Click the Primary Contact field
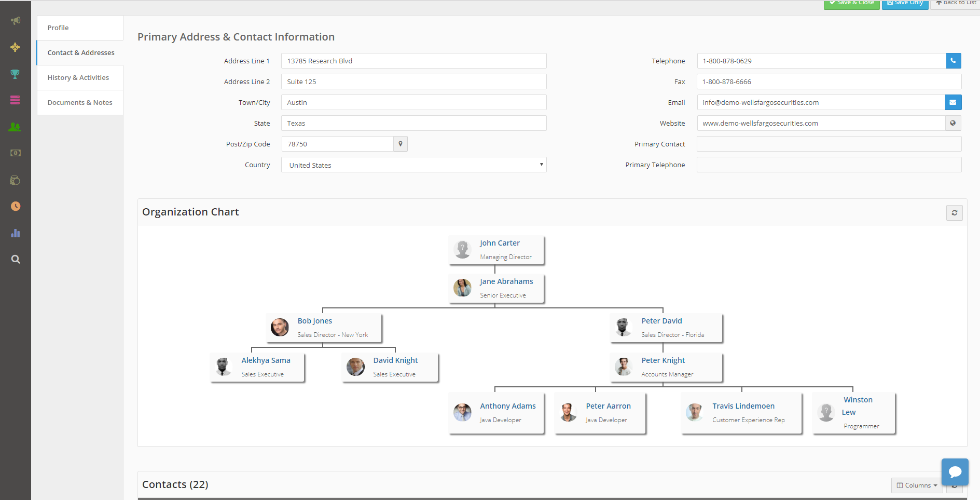Screen dimensions: 980x500 coord(829,144)
